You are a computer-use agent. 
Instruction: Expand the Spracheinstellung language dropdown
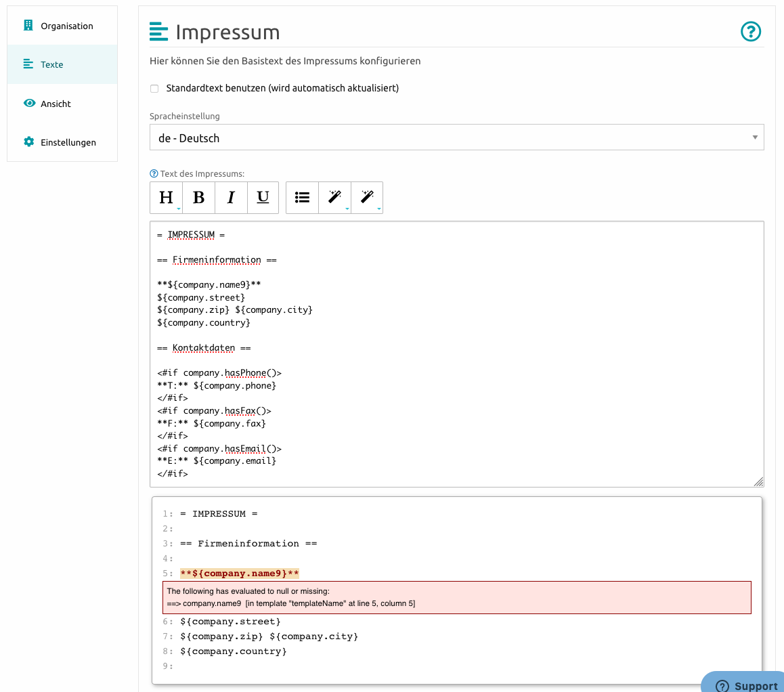click(x=456, y=137)
